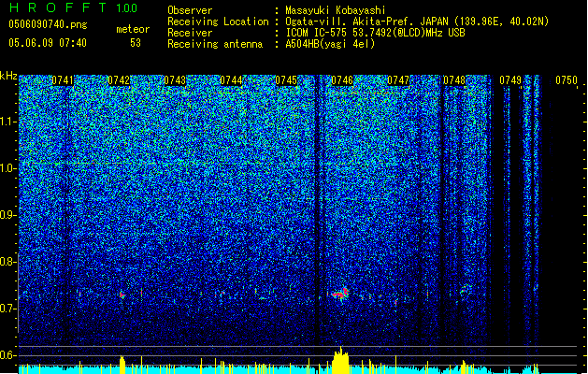Click the red meteor echo near 0742
This screenshot has height=374, width=588.
point(122,295)
